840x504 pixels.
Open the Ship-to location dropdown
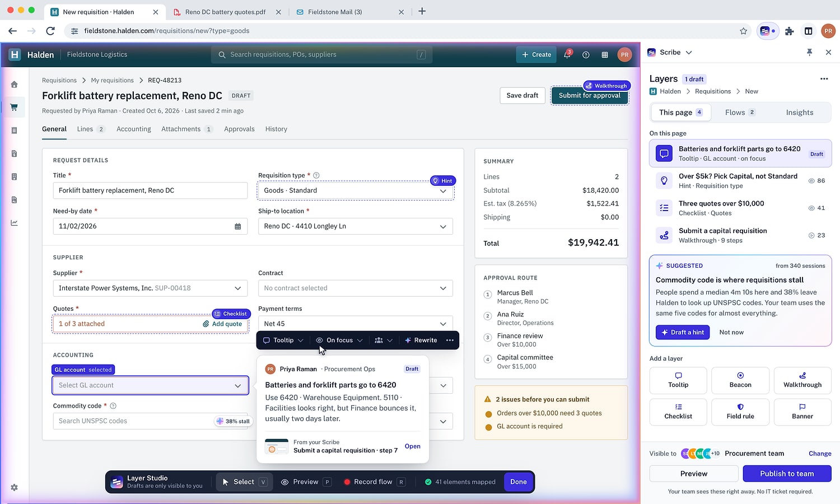point(356,226)
